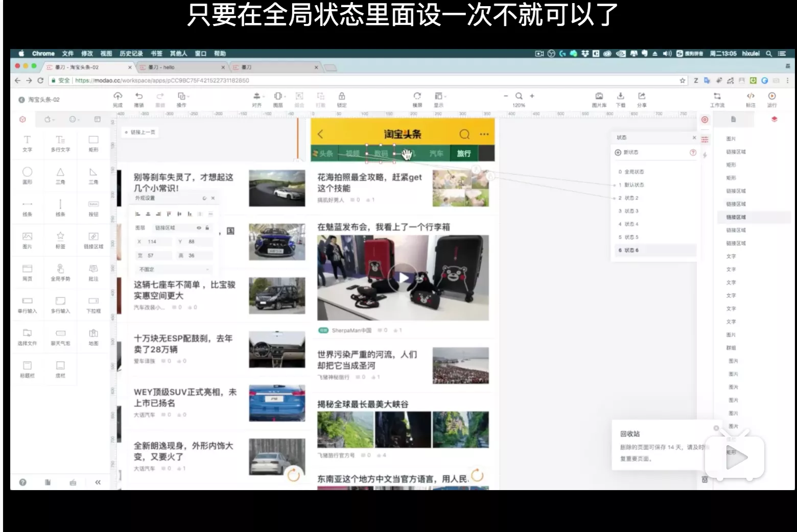Reload the page with browser refresh icon

pyautogui.click(x=41, y=81)
